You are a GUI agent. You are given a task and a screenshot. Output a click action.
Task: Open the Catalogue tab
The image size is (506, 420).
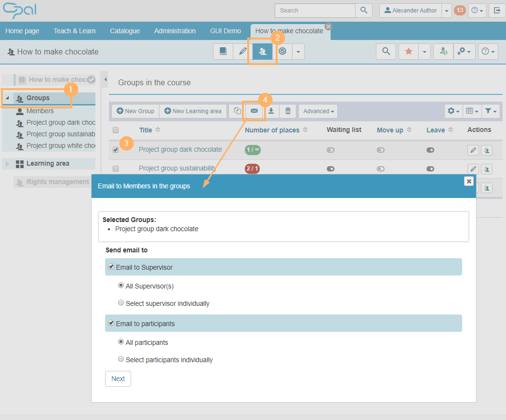click(x=125, y=31)
